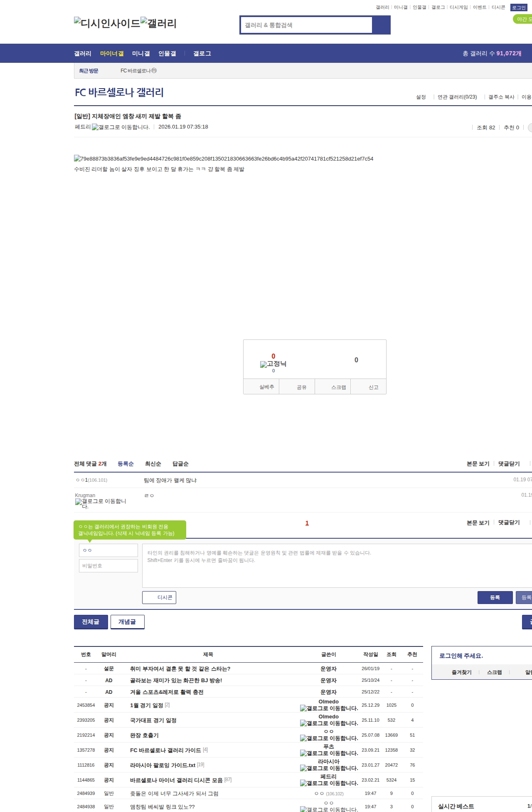
Task: Sort comments by 최신순
Action: coord(153,464)
